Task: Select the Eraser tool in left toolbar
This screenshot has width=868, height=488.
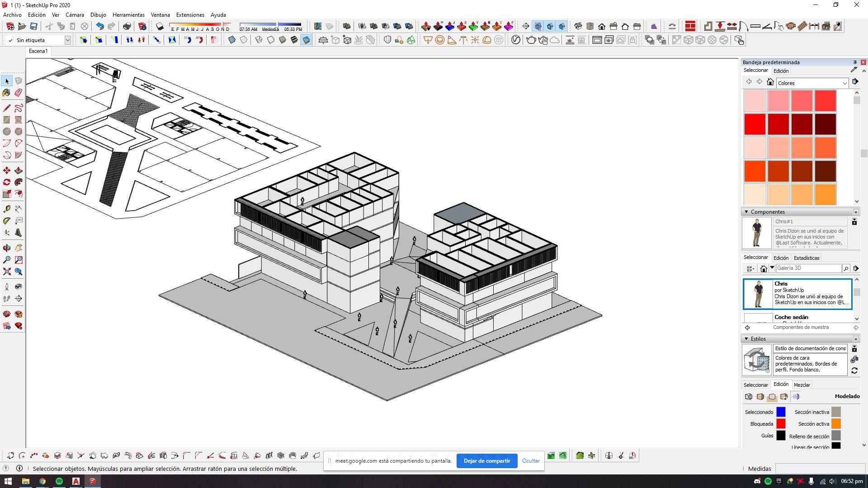Action: click(19, 93)
